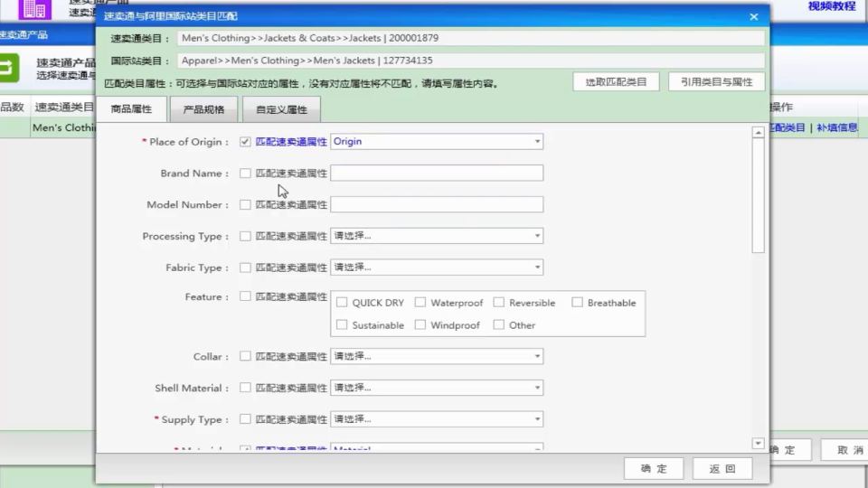The height and width of the screenshot is (488, 868).
Task: Enable Brand Name match checkbox
Action: 245,174
